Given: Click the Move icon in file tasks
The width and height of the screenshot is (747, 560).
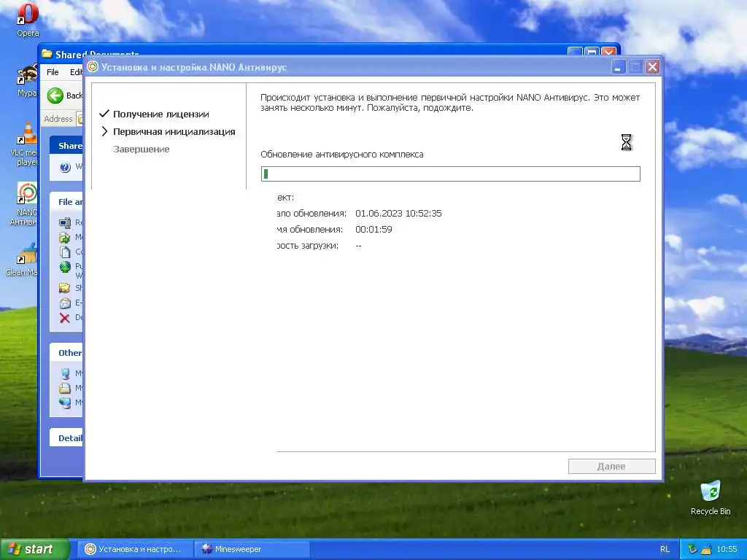Looking at the screenshot, I should coord(65,237).
